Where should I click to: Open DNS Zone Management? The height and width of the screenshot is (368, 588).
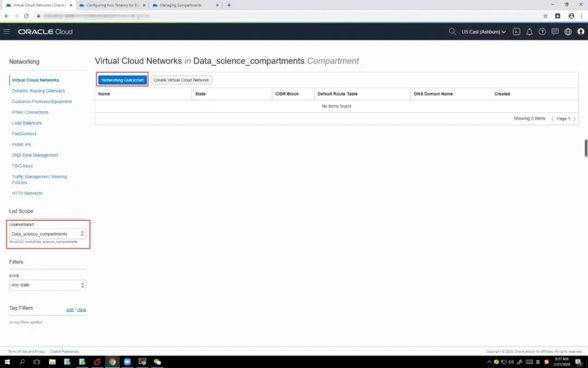(35, 155)
